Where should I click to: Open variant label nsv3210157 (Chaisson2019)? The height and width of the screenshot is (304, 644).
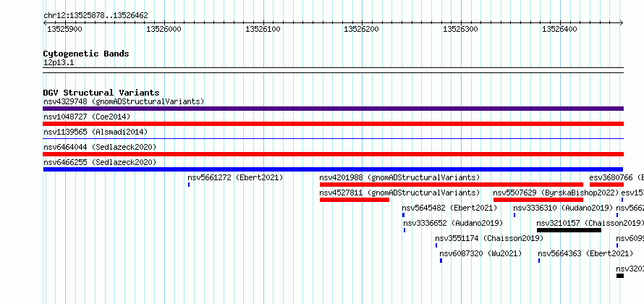pos(590,224)
